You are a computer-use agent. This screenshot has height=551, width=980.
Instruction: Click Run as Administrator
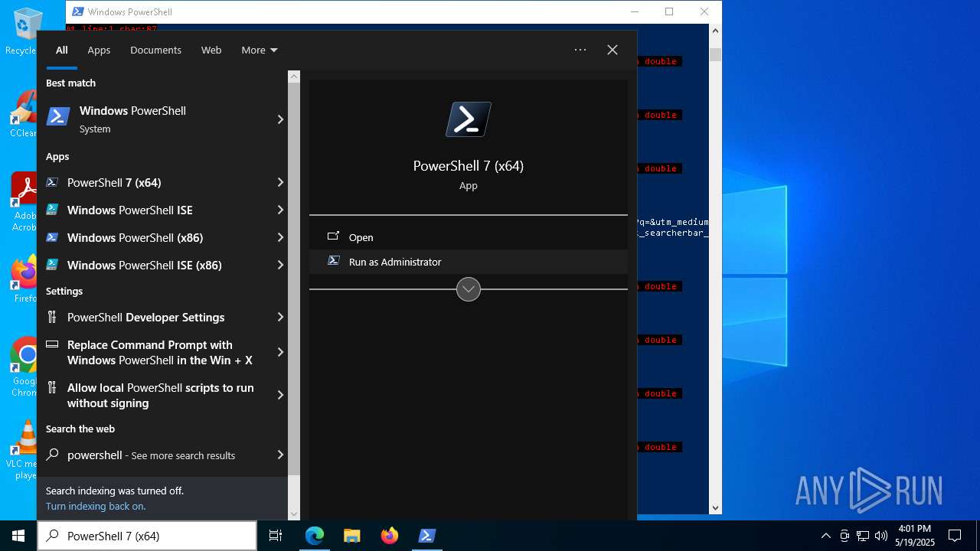point(469,262)
